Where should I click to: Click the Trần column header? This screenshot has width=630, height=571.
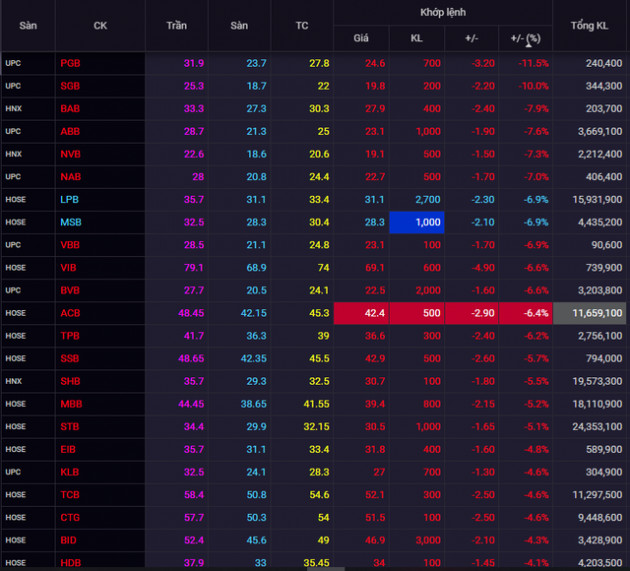pos(176,26)
